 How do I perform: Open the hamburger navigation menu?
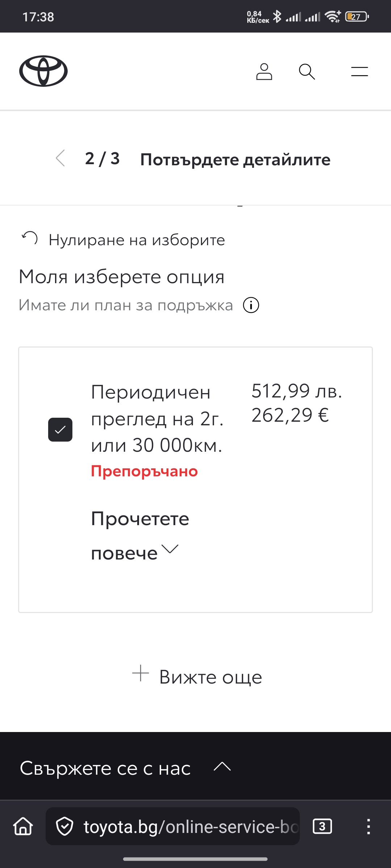point(359,72)
